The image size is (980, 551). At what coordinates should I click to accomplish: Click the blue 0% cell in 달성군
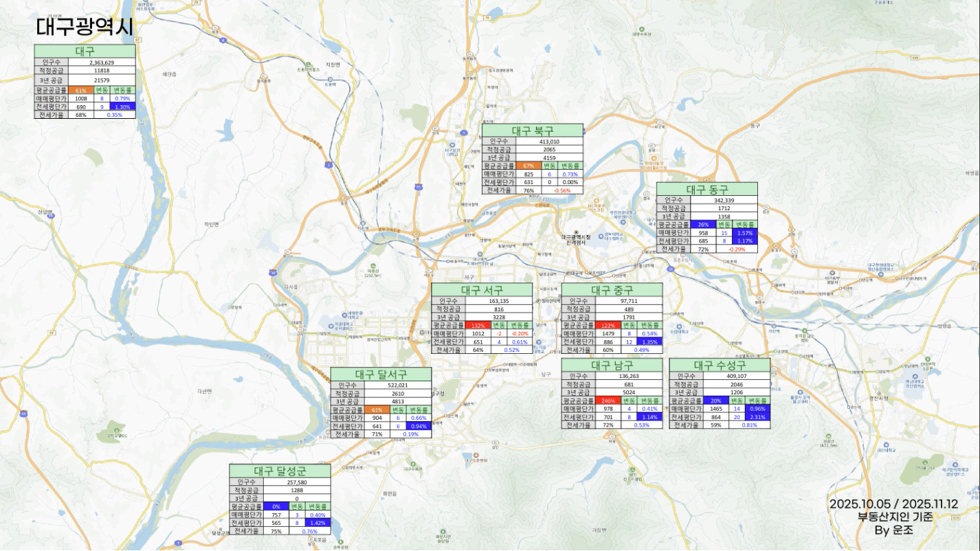(276, 506)
